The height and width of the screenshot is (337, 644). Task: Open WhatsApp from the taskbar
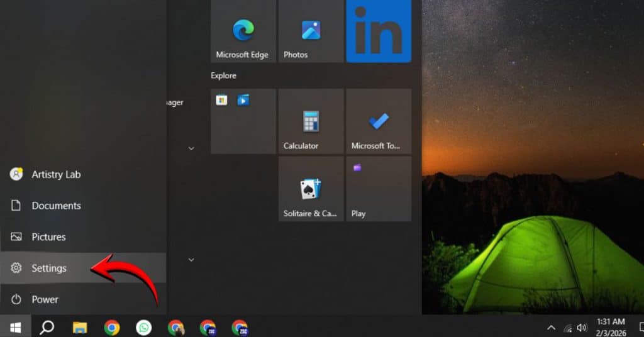tap(144, 327)
